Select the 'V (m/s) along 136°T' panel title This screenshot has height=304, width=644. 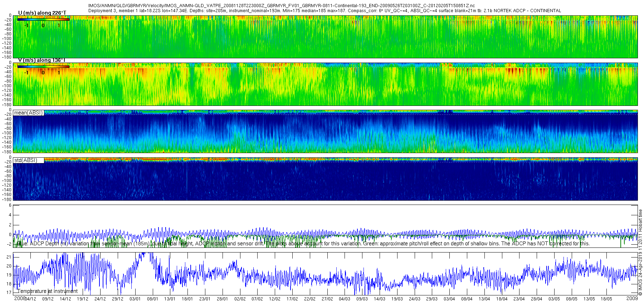point(42,60)
